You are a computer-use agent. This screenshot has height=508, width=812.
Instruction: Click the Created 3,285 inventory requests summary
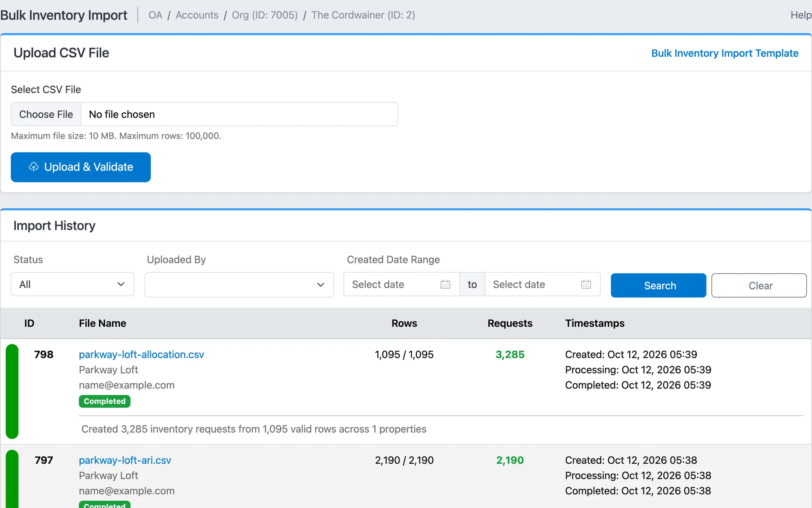pyautogui.click(x=254, y=429)
